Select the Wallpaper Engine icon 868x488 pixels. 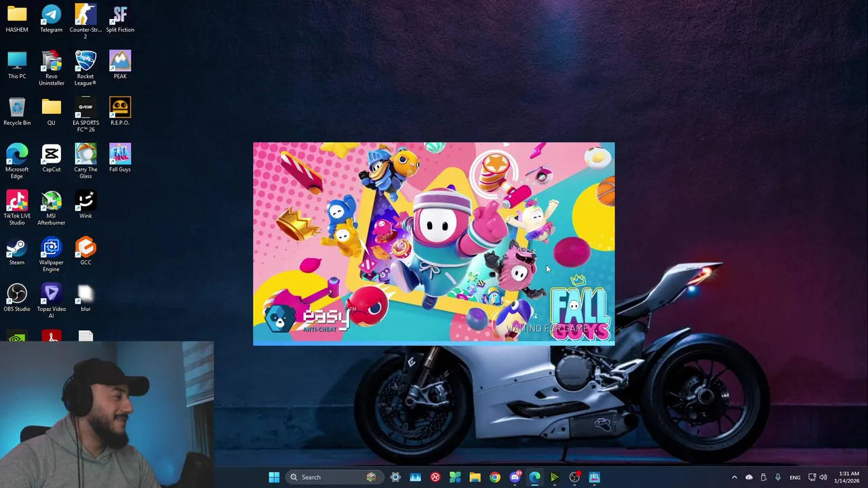point(51,255)
